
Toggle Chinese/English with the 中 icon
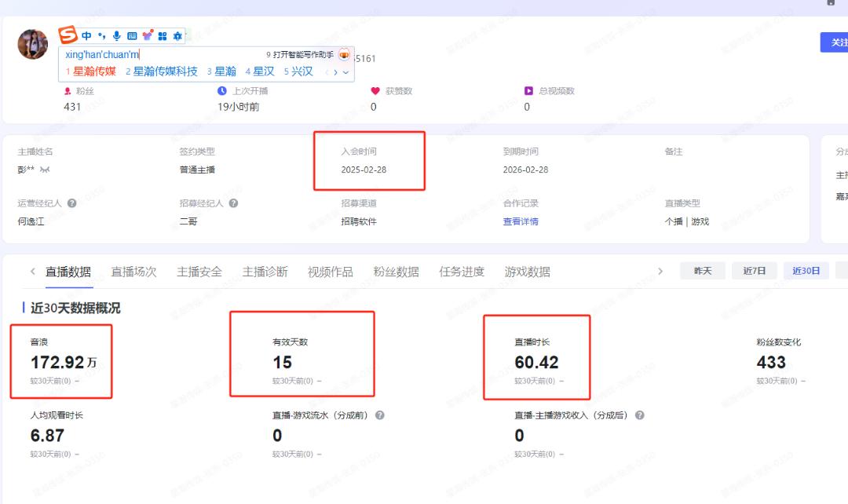coord(86,36)
